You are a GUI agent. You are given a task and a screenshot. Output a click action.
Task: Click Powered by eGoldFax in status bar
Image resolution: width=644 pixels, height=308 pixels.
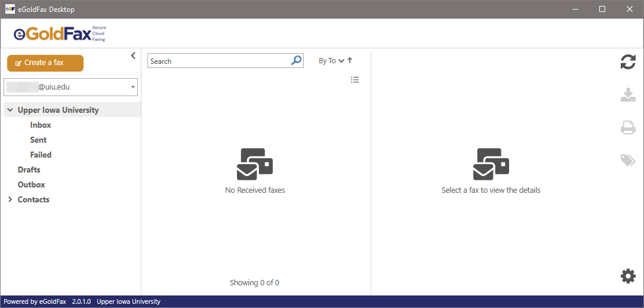coord(35,301)
